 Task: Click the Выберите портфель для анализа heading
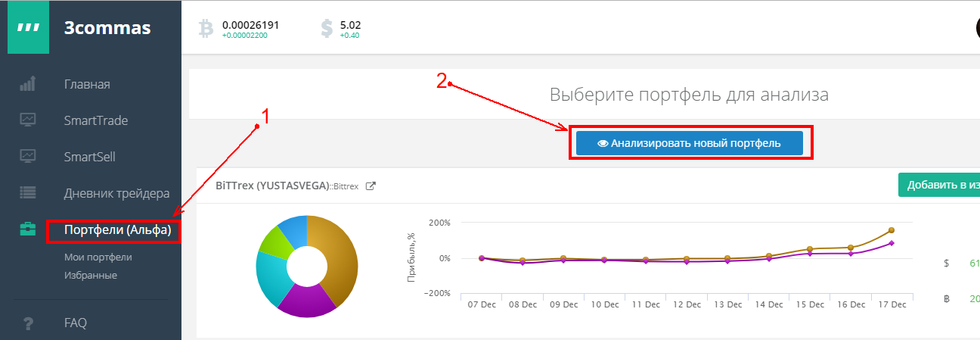[689, 95]
